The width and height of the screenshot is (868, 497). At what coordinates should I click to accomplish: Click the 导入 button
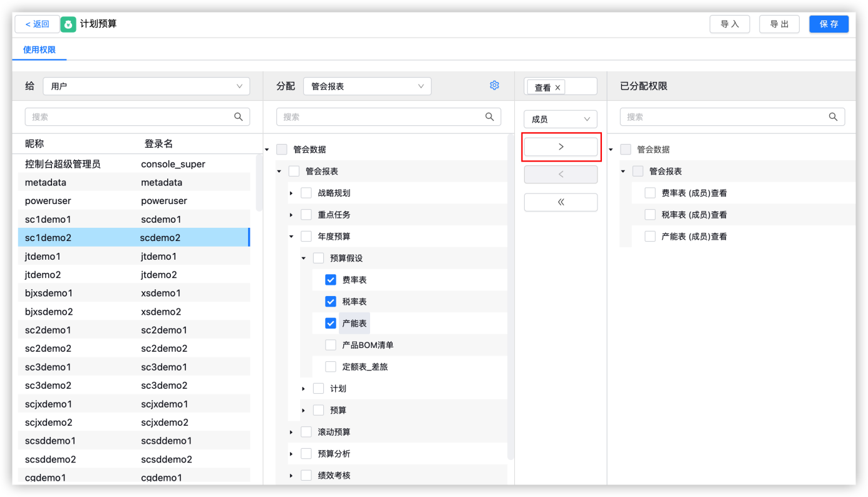[x=730, y=24]
